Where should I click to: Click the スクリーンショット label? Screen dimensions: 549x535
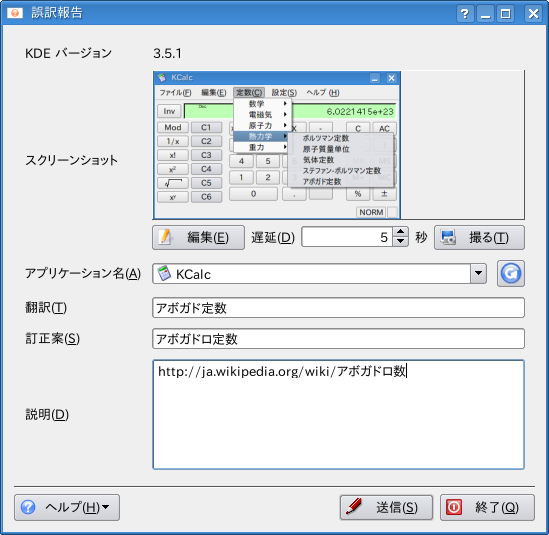point(71,160)
